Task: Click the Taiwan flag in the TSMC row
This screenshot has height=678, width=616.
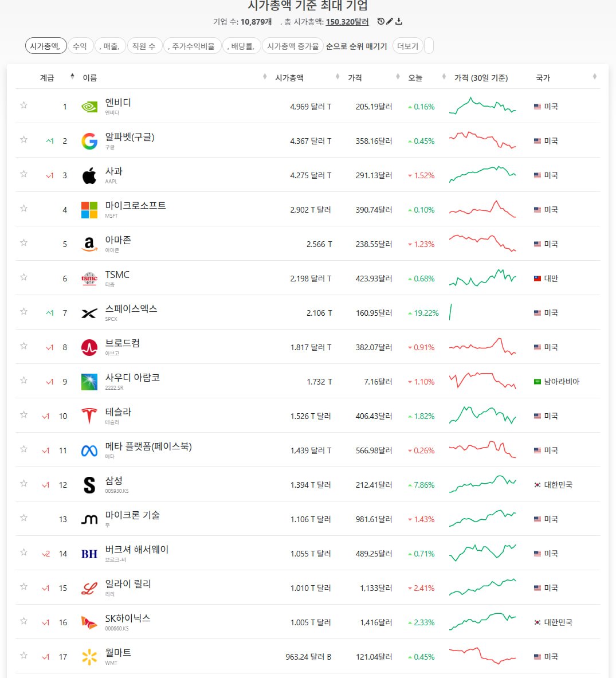Action: tap(537, 279)
